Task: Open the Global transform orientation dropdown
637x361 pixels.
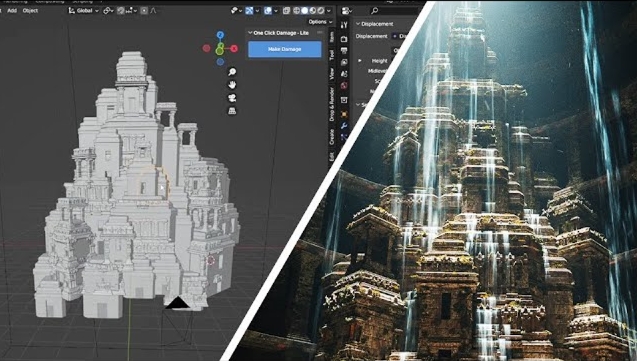Action: coord(84,11)
